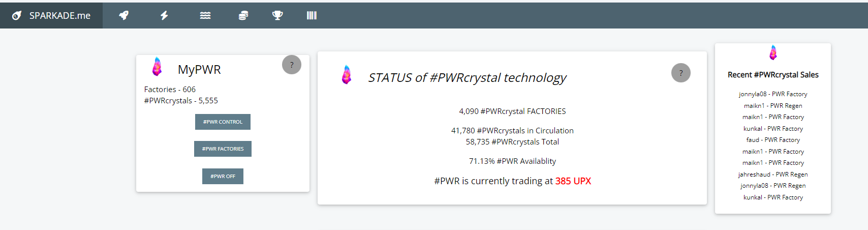
Task: Click the SPARKADE.me logo
Action: coord(51,16)
